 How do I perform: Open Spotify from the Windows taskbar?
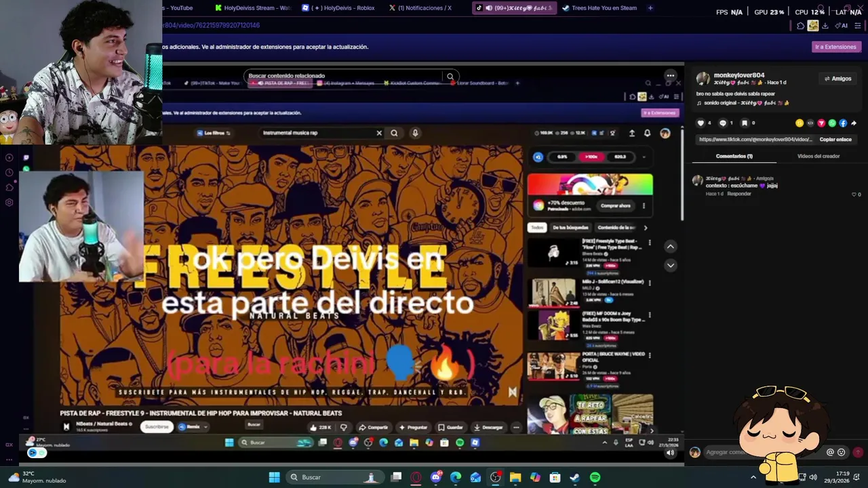click(x=595, y=477)
